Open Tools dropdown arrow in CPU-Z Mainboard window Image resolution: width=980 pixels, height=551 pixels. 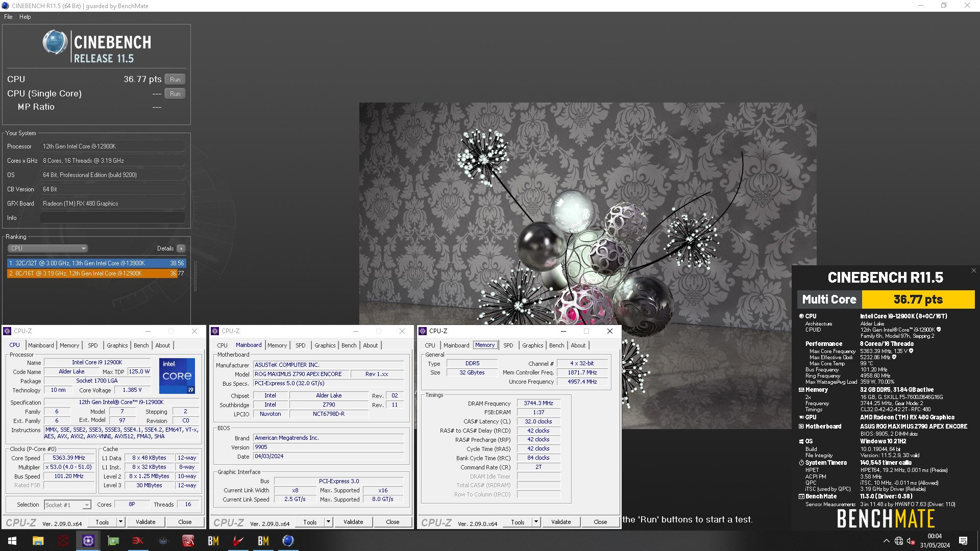329,522
